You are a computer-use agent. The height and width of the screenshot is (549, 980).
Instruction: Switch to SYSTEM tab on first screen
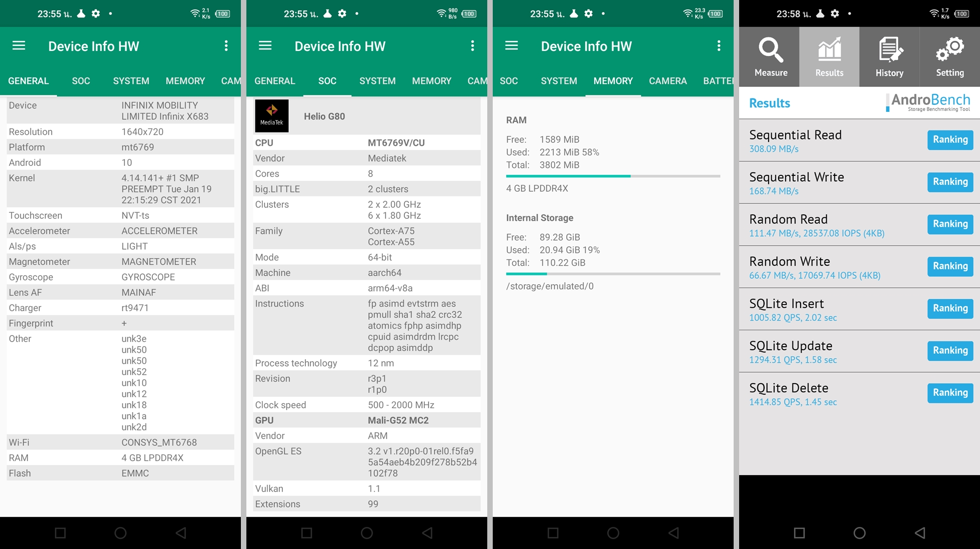point(131,81)
